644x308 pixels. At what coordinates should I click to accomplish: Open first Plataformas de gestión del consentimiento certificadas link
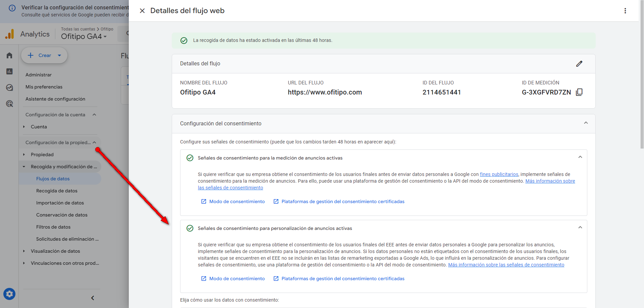pos(342,201)
